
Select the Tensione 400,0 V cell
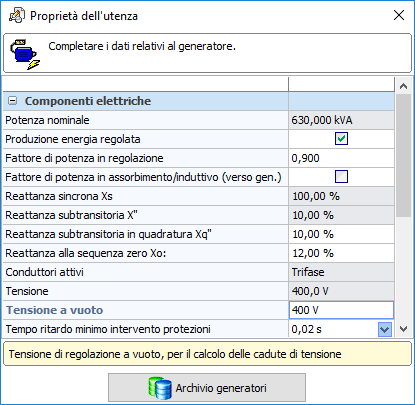[x=341, y=291]
